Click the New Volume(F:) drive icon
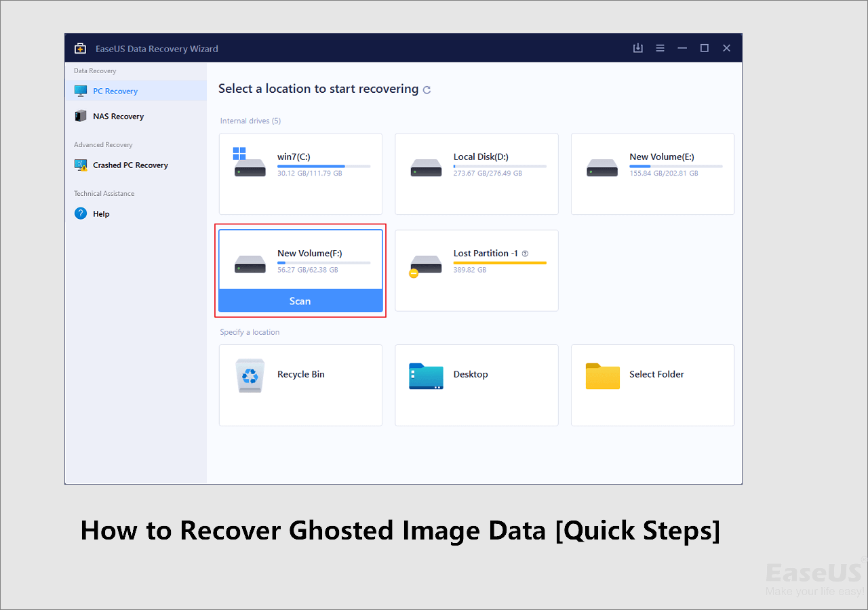The width and height of the screenshot is (868, 610). (250, 264)
